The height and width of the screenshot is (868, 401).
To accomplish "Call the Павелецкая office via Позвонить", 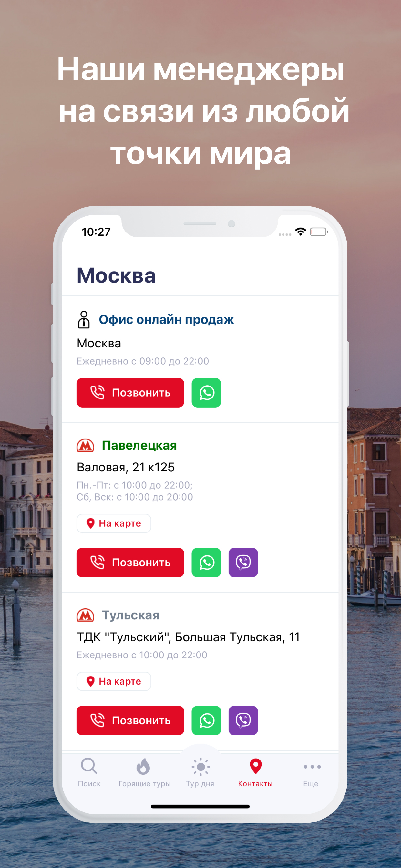I will pyautogui.click(x=130, y=563).
